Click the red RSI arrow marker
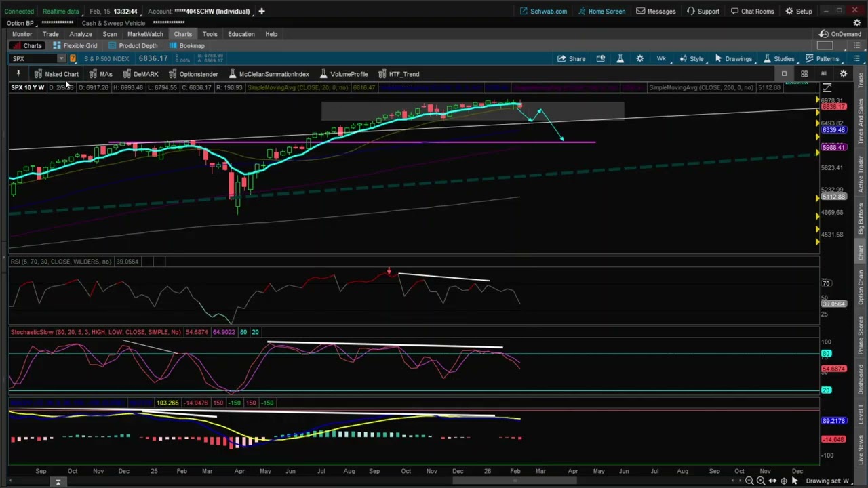The width and height of the screenshot is (868, 488). (389, 271)
